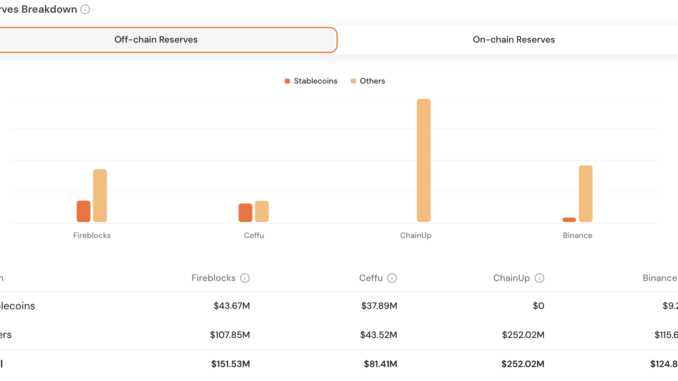
Task: Click the Stablecoins legend color marker
Action: [287, 81]
